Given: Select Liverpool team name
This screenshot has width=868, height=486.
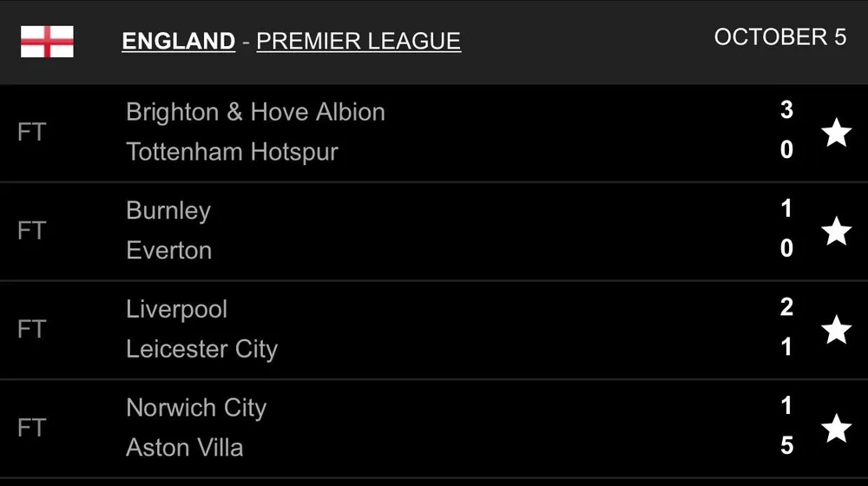Looking at the screenshot, I should (x=177, y=310).
